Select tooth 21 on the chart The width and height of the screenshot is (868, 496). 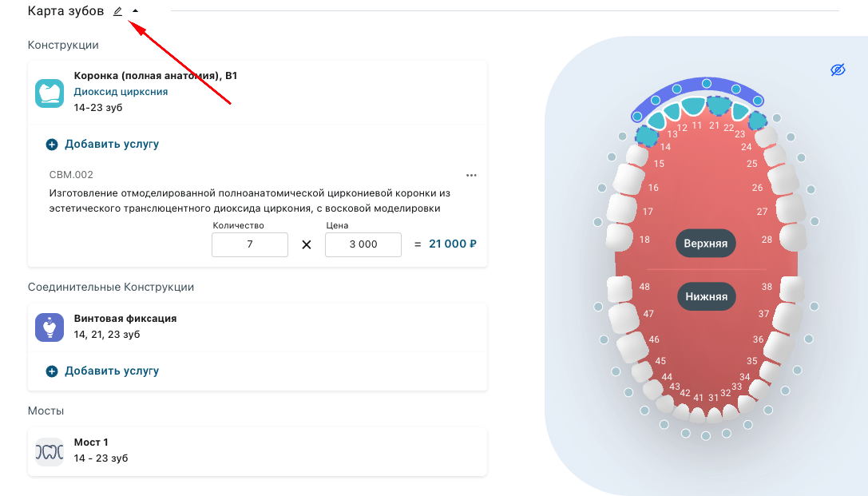719,105
